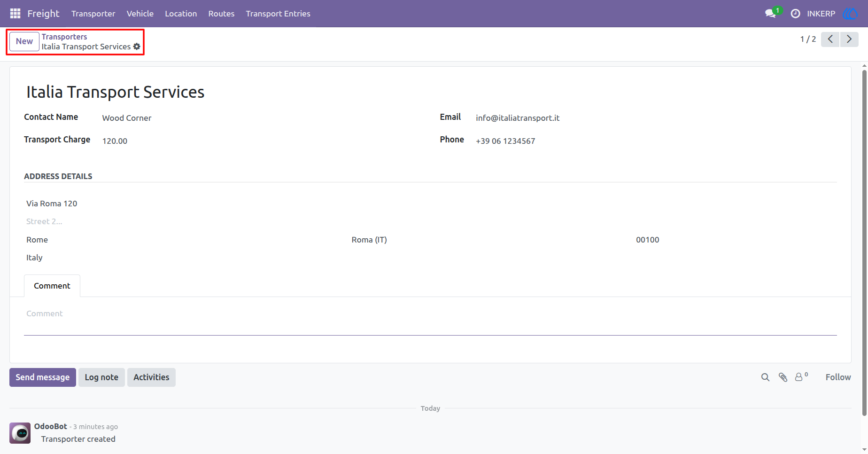Screen dimensions: 868x454
Task: Go back to Transporters breadcrumb
Action: [x=64, y=37]
